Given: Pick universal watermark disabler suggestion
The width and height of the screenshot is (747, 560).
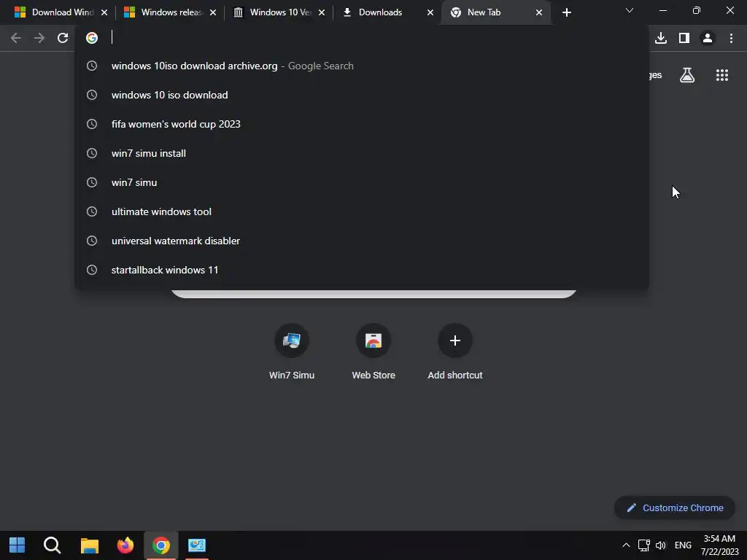Looking at the screenshot, I should pos(362,241).
